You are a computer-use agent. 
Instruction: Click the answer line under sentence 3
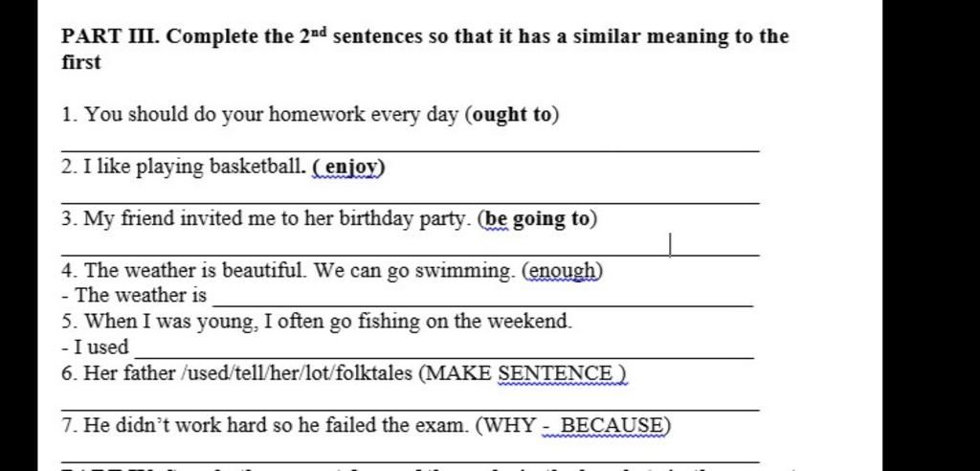tap(410, 255)
